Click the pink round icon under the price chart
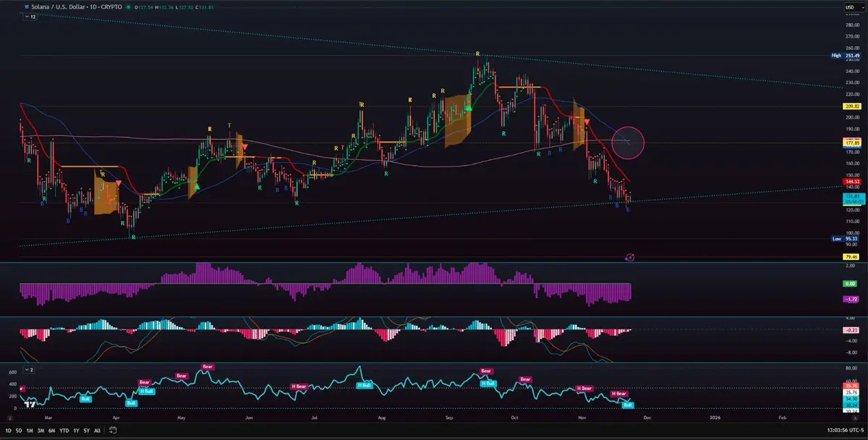Image resolution: width=868 pixels, height=440 pixels. click(x=629, y=257)
